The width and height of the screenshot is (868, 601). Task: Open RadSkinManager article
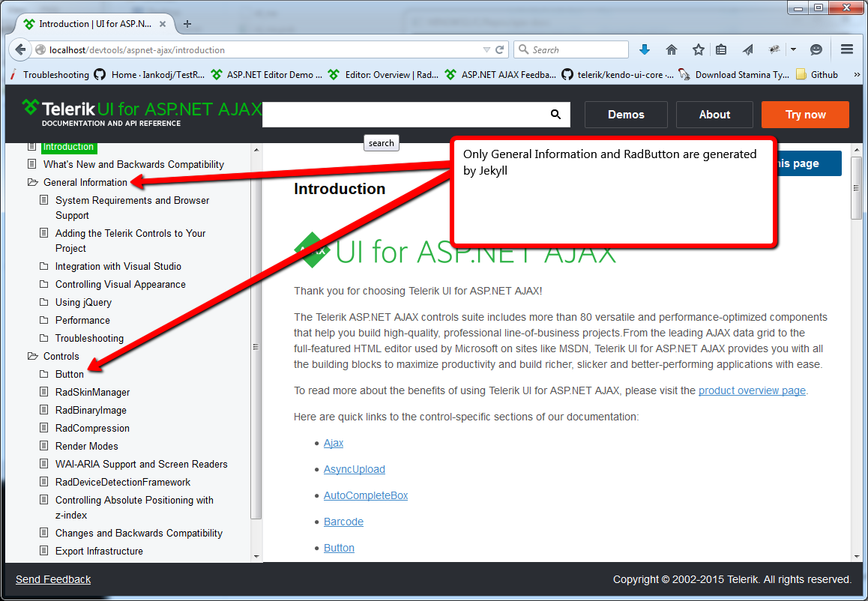point(92,393)
